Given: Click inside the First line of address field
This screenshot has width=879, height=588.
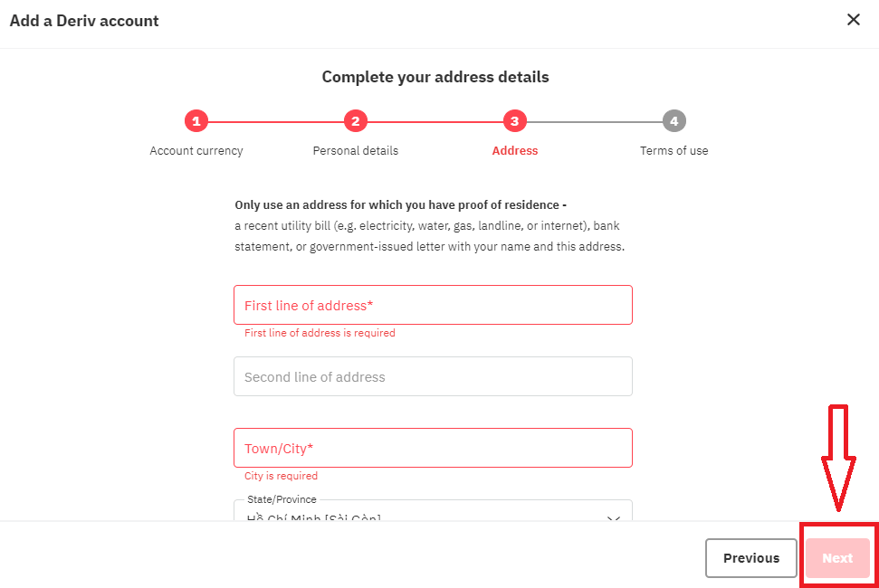Looking at the screenshot, I should 433,305.
